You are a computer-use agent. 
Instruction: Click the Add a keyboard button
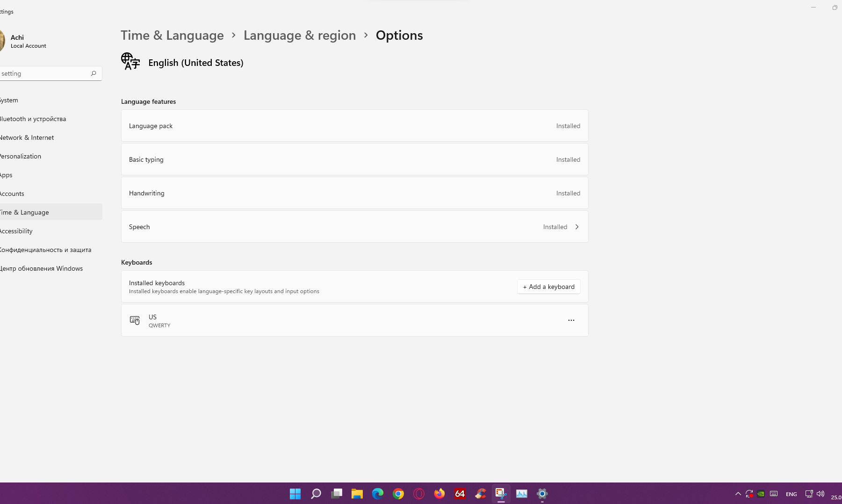point(548,287)
